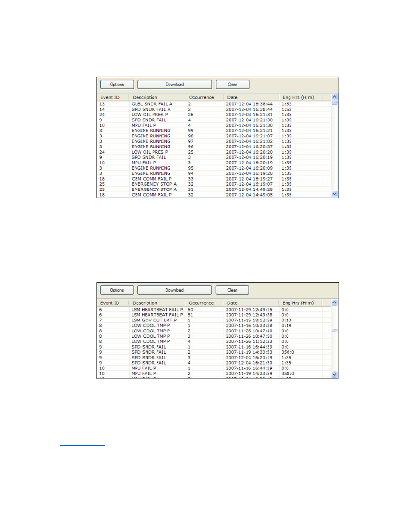Sort by Description in the LSM HEARTBEAT log
This screenshot has height=532, width=411.
point(157,303)
